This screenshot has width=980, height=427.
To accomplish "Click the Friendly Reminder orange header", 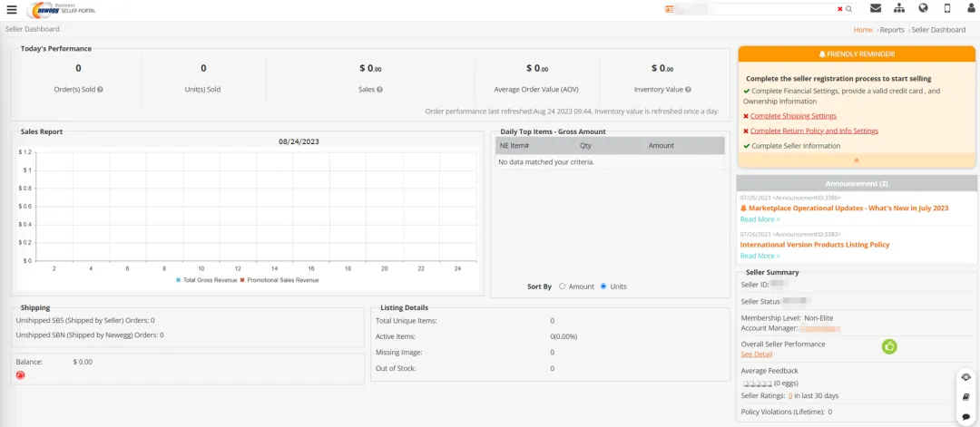I will coord(857,54).
